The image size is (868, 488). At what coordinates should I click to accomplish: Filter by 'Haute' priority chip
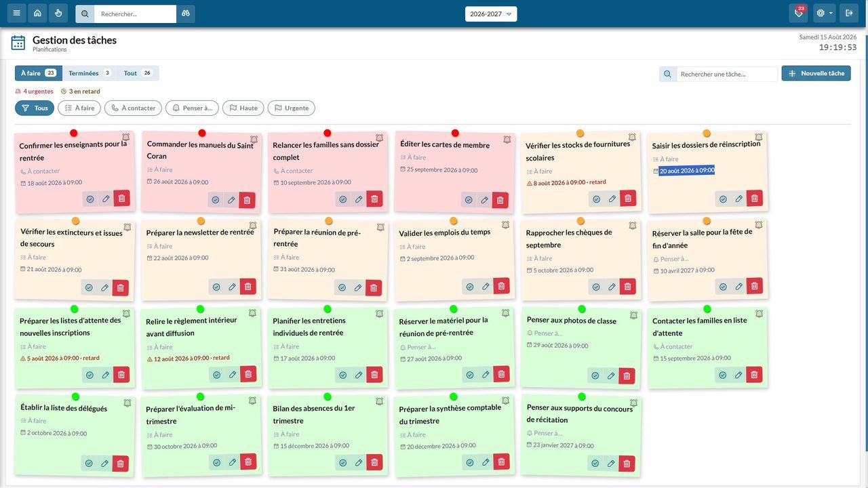(243, 108)
